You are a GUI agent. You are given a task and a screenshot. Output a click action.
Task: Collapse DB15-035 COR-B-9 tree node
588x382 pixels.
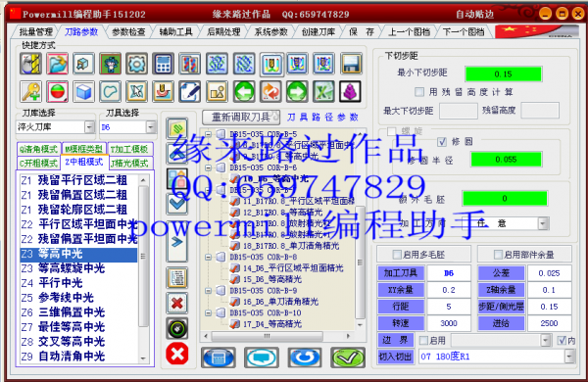pyautogui.click(x=208, y=291)
